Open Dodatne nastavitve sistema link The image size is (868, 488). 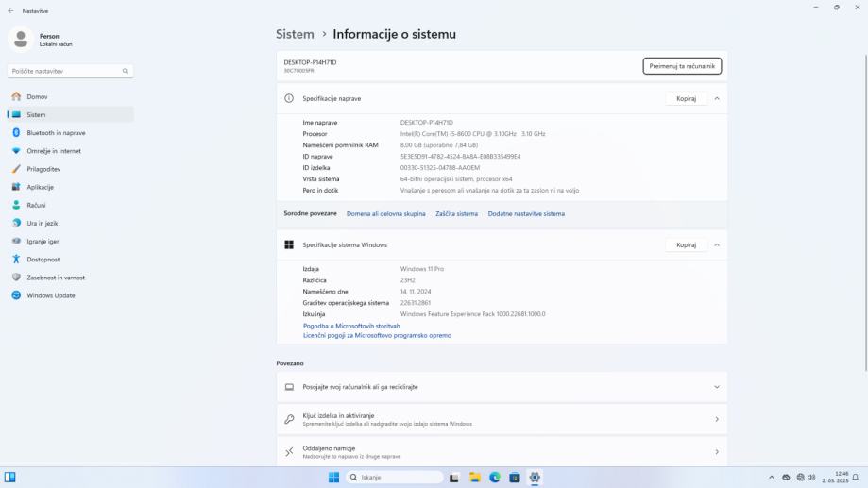526,213
